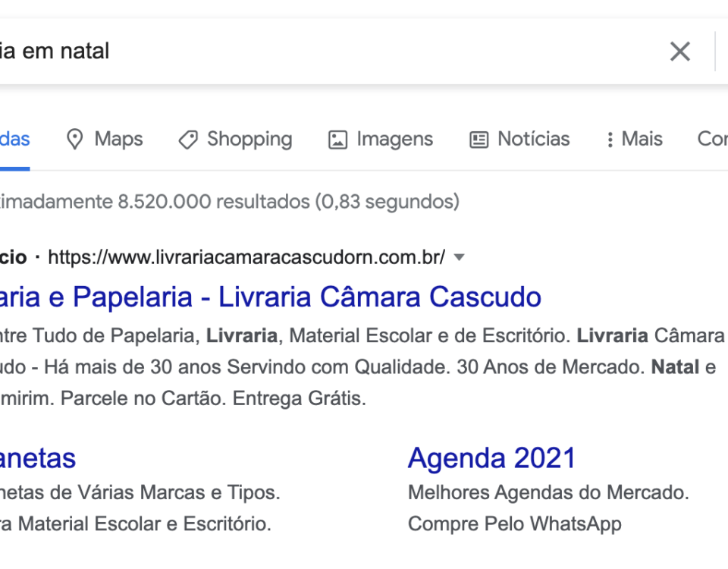Open the Imagens tab
This screenshot has width=728, height=569.
pyautogui.click(x=381, y=140)
